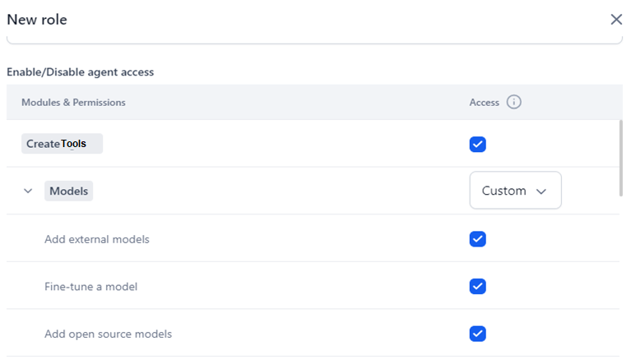631x364 pixels.
Task: Click the arrow inside the Custom dropdown
Action: click(x=541, y=191)
